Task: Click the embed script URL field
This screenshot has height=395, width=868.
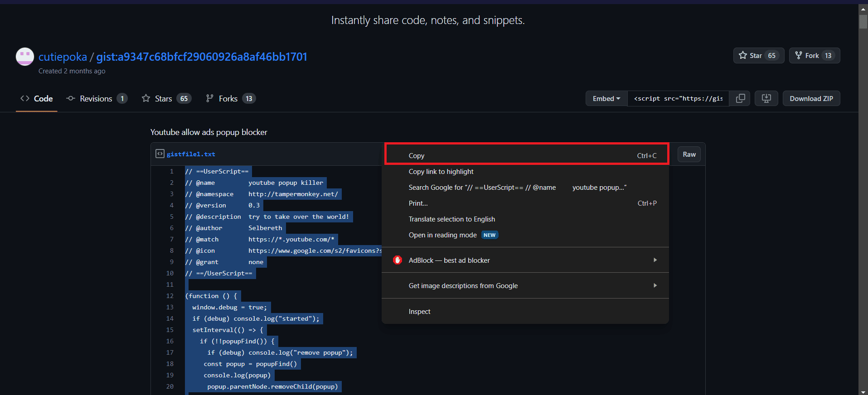Action: click(679, 98)
